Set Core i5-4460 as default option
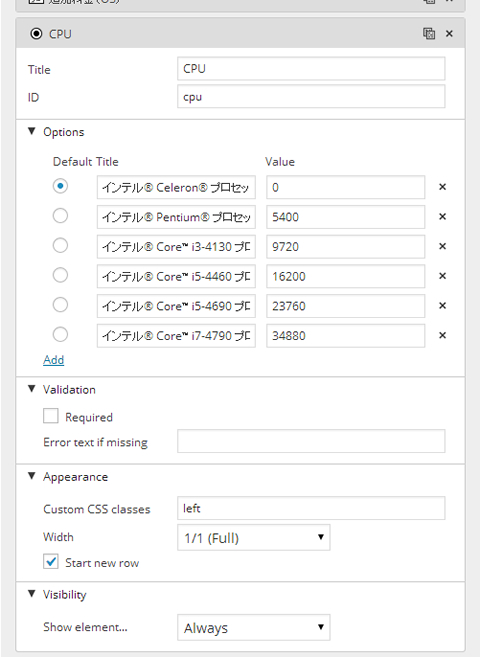 coord(60,275)
